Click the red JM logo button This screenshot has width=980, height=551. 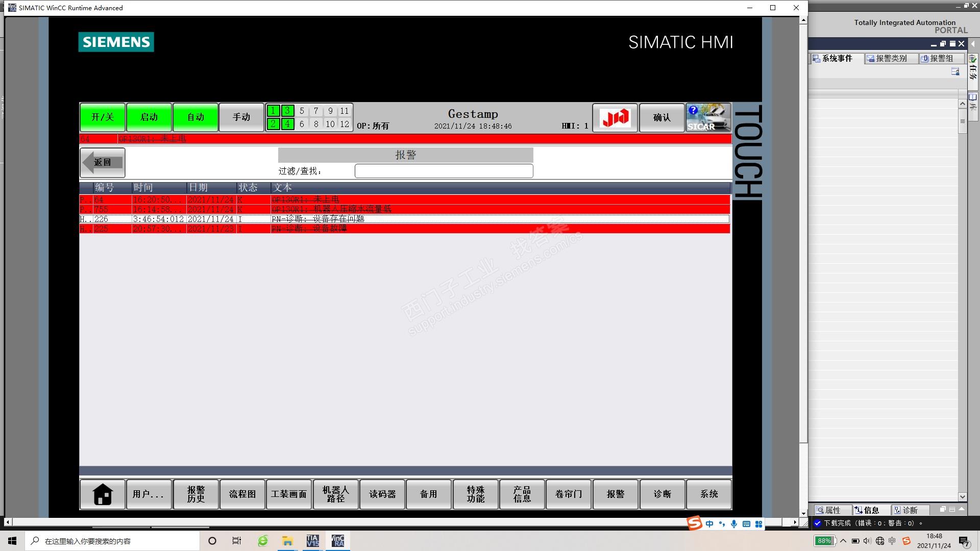[615, 118]
